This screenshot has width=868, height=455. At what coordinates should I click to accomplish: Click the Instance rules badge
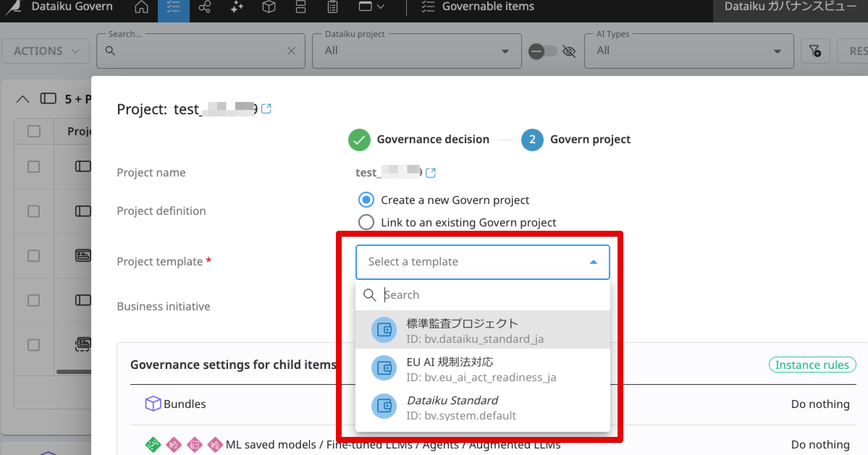(x=812, y=365)
